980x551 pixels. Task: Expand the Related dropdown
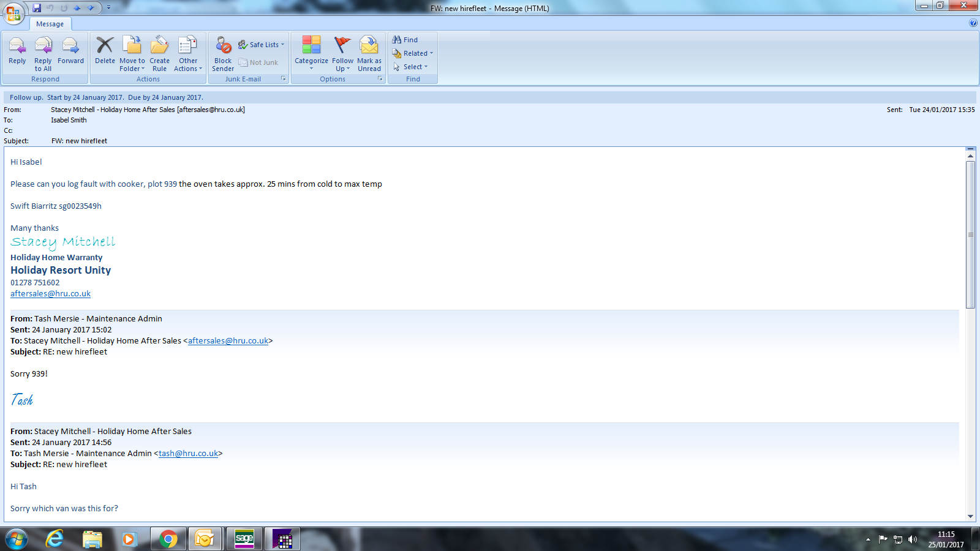point(413,53)
